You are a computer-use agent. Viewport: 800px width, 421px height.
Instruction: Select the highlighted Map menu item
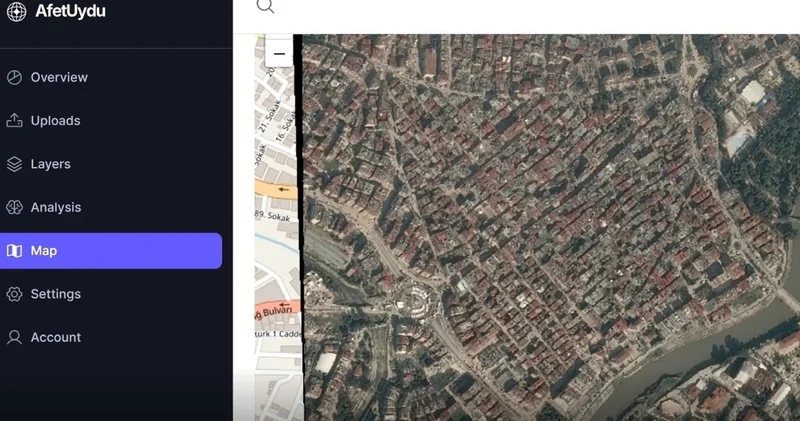tap(110, 251)
